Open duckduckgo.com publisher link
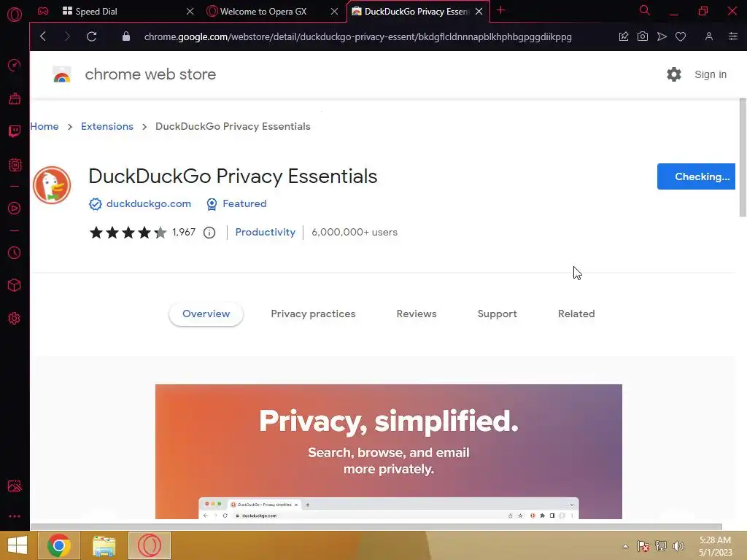The image size is (747, 560). pyautogui.click(x=149, y=204)
